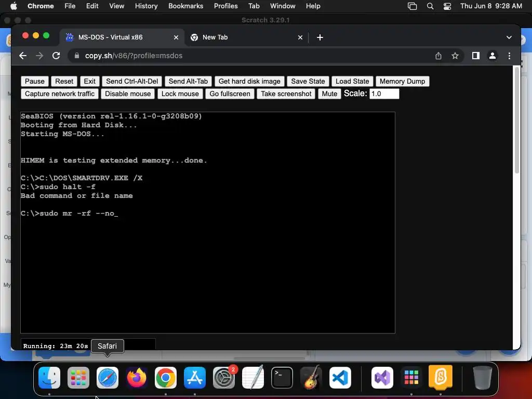Open Launchpad in the Dock

[78, 378]
